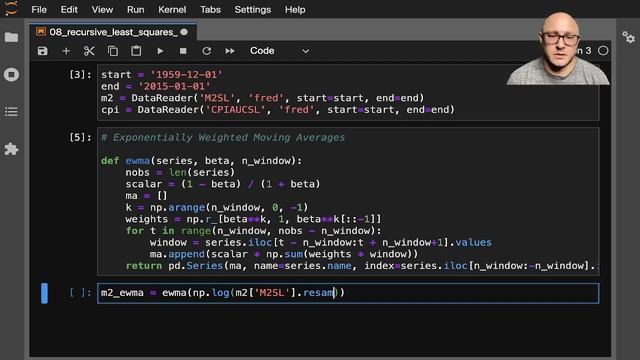
Task: Open the Code cell type dropdown
Action: [x=279, y=51]
